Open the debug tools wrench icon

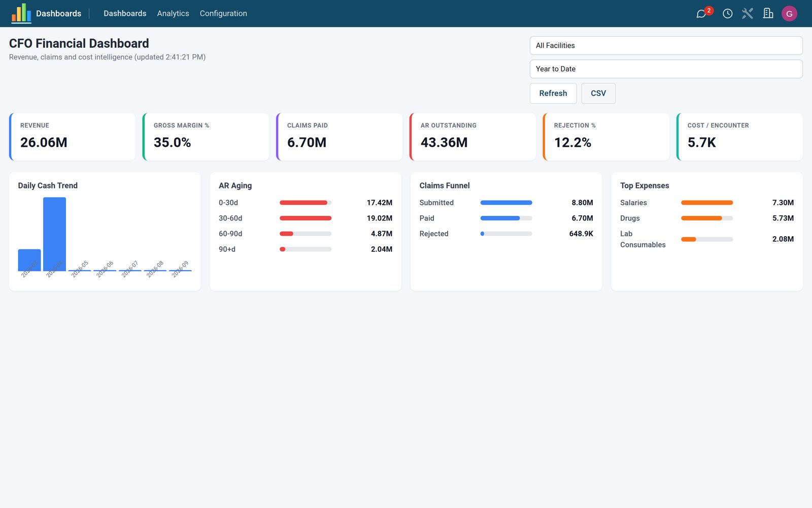[748, 14]
